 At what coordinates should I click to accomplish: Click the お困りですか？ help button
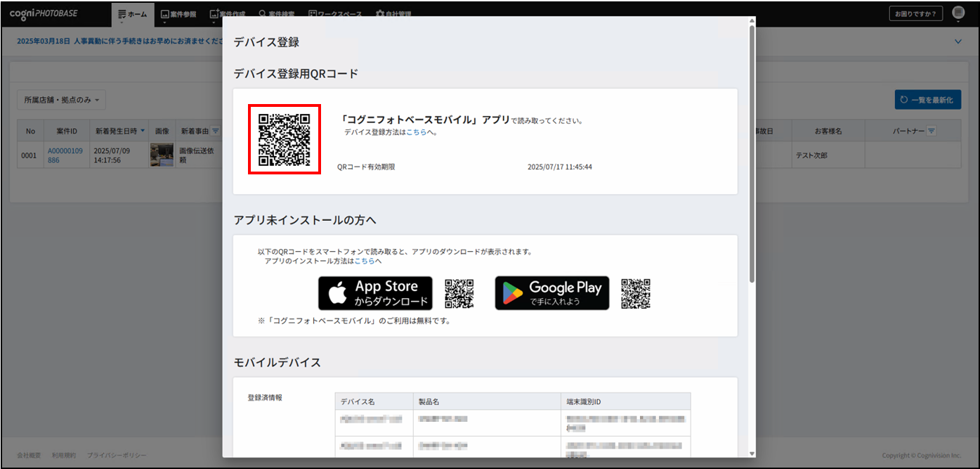click(x=915, y=14)
